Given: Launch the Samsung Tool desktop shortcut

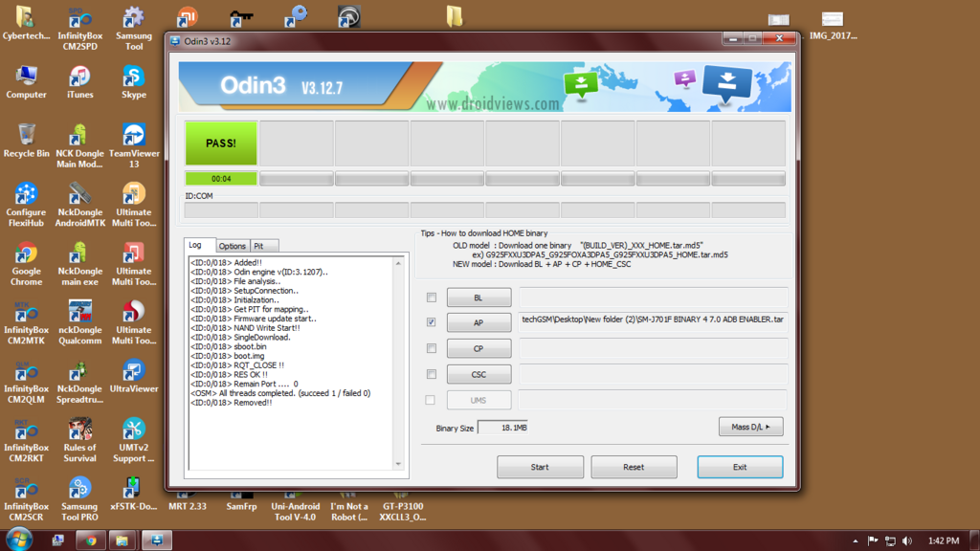Looking at the screenshot, I should click(x=134, y=29).
